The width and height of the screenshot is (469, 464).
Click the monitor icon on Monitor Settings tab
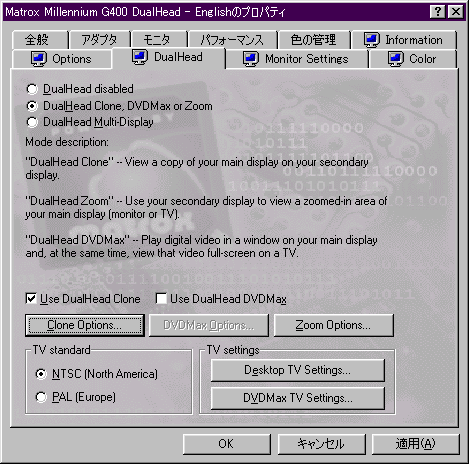[x=251, y=59]
